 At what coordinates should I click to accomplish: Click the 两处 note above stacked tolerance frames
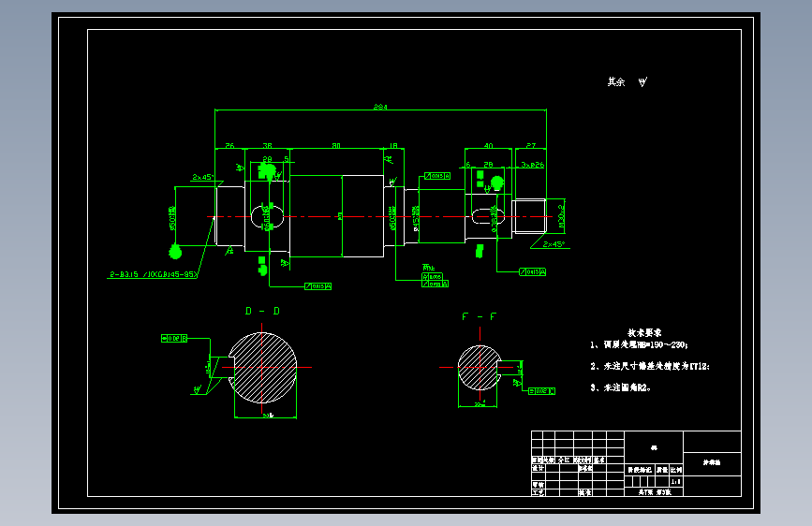click(x=428, y=268)
